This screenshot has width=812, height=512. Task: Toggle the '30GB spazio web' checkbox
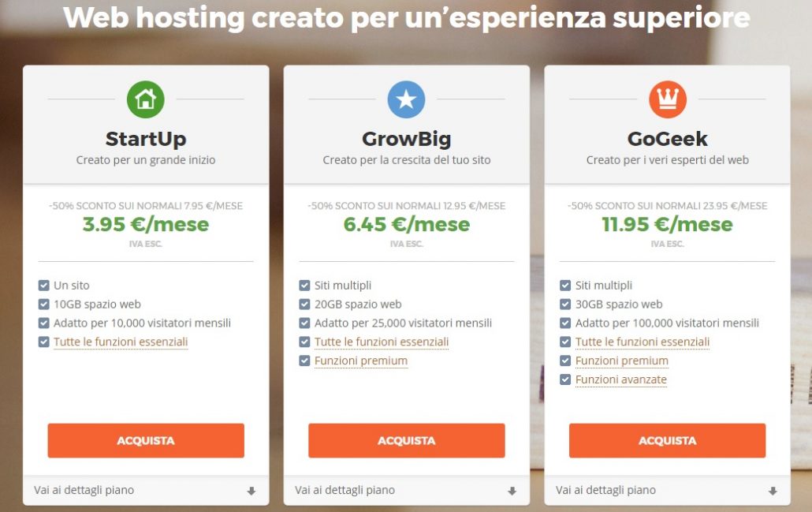[565, 305]
